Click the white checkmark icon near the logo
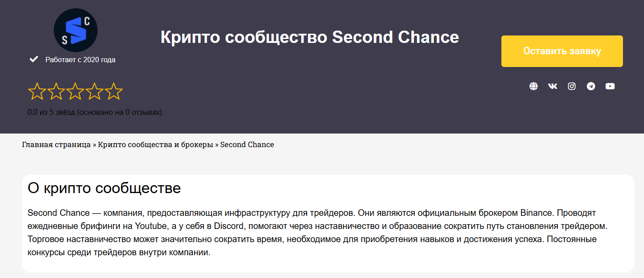This screenshot has height=278, width=644. tap(34, 59)
